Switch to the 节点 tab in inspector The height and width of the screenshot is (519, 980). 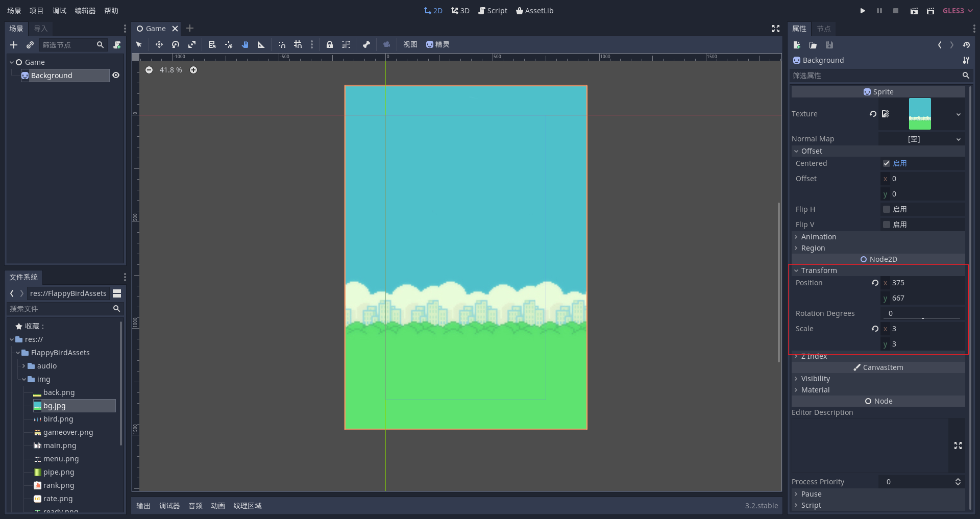[x=824, y=29]
